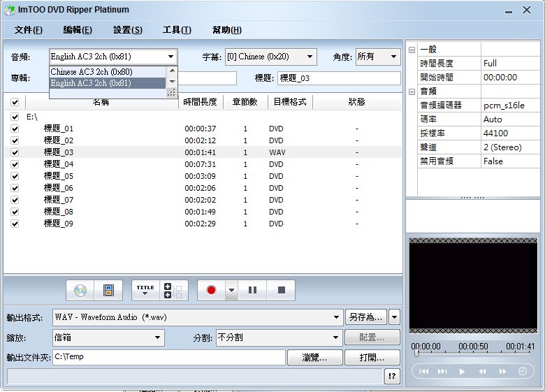Image resolution: width=545 pixels, height=392 pixels.
Task: Select the 標題_04 row in the list
Action: coord(203,164)
